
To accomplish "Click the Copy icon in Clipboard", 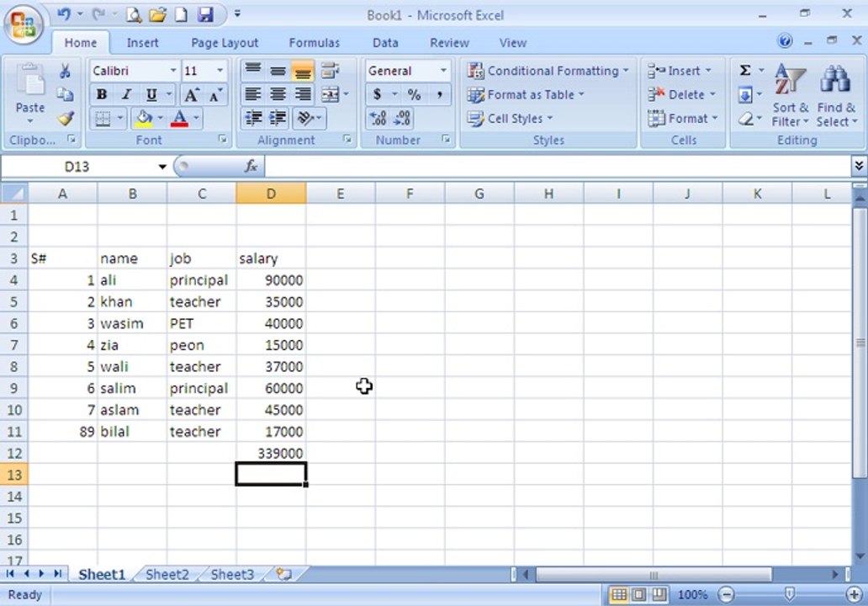I will click(66, 95).
